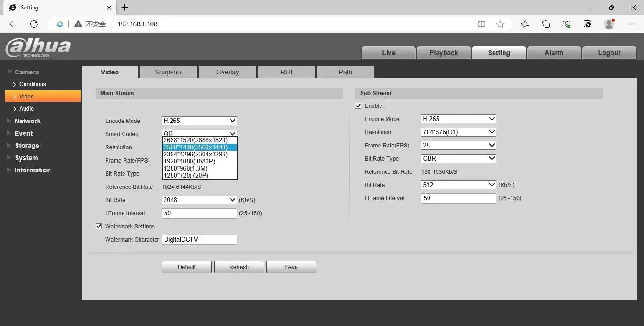Open split screen view icon

(x=481, y=24)
